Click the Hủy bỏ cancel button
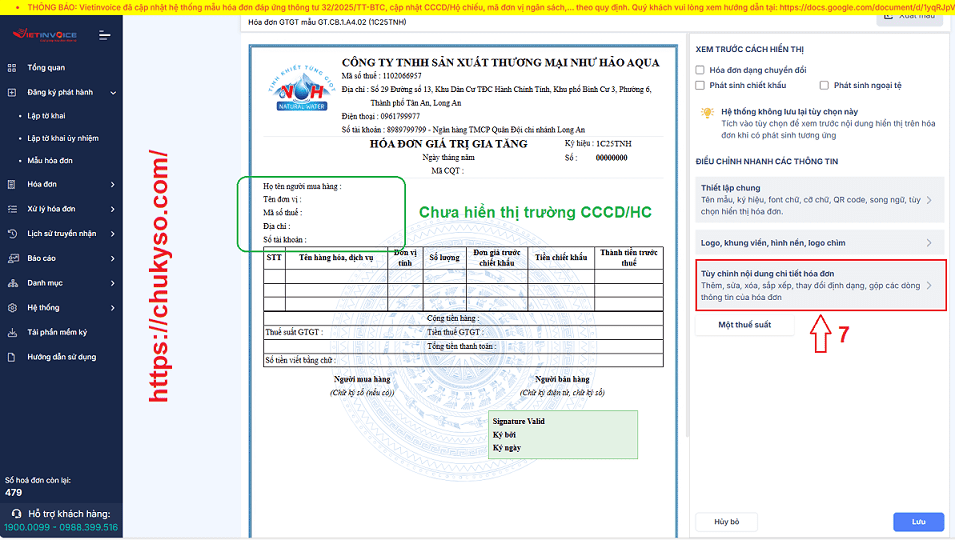This screenshot has height=540, width=955. coord(727,522)
